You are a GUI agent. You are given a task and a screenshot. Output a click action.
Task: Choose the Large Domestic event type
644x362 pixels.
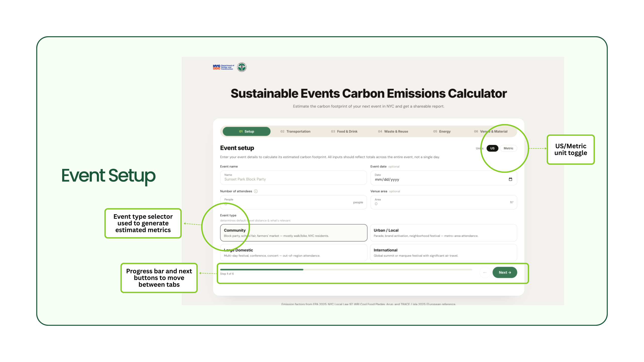[x=294, y=253]
